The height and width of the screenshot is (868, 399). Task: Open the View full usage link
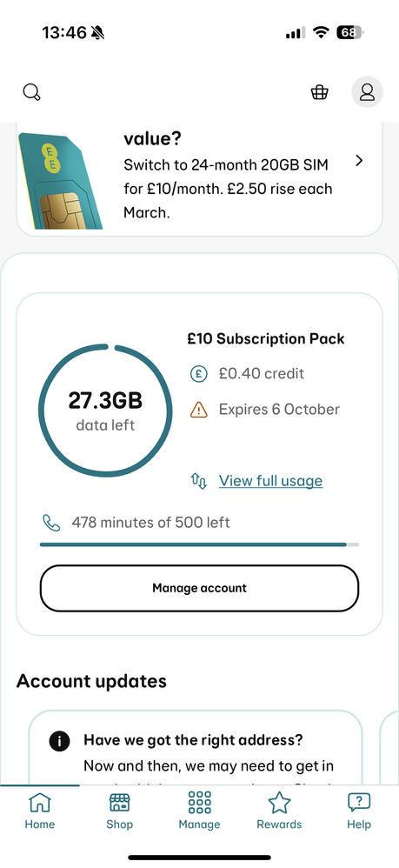(x=270, y=480)
